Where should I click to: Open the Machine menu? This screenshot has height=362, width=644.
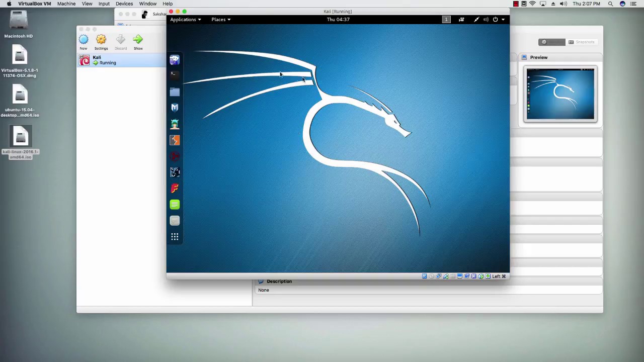66,4
